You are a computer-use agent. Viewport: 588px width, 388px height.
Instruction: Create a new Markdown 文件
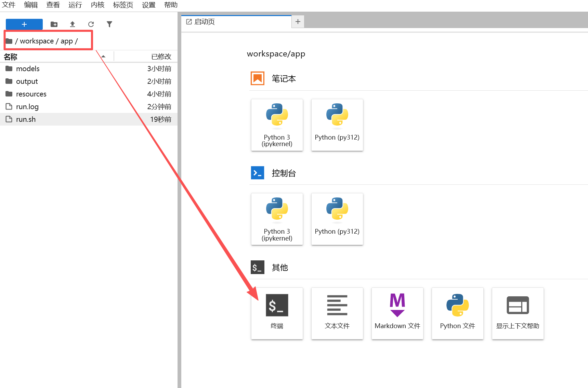click(x=397, y=313)
